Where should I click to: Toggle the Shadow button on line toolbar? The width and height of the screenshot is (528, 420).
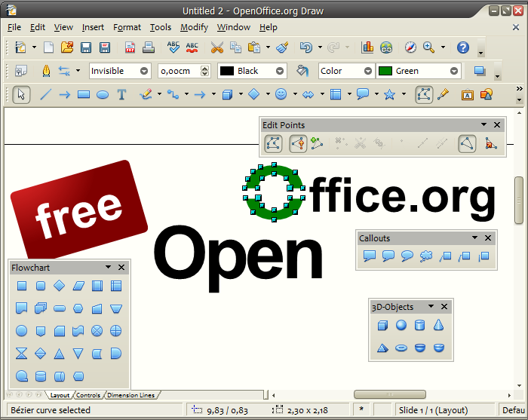pos(480,71)
